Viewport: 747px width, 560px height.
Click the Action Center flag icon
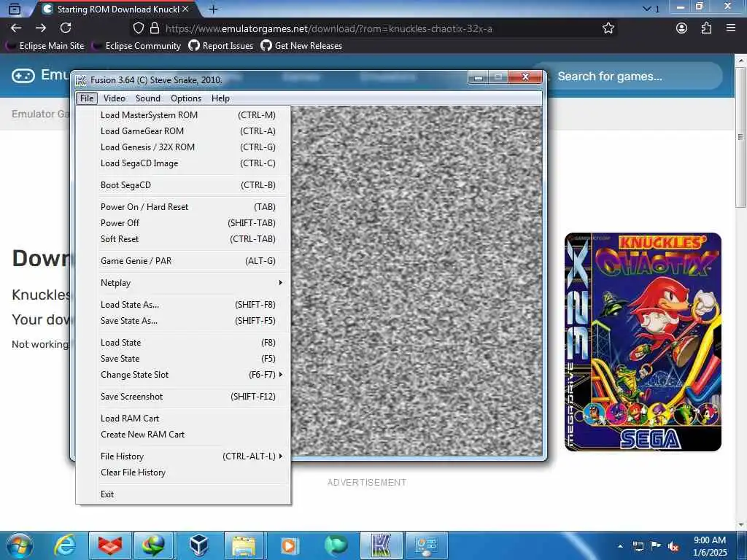pyautogui.click(x=656, y=545)
